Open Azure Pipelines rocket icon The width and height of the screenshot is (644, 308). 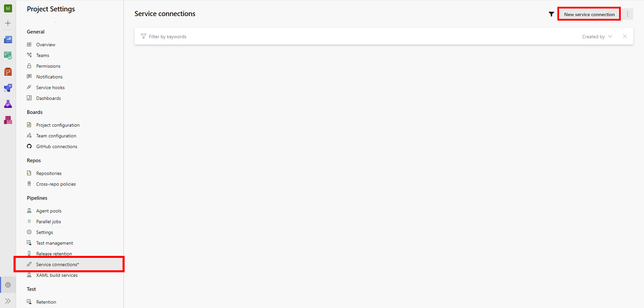point(8,88)
